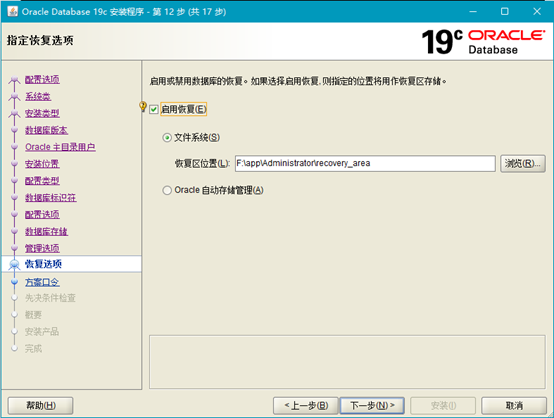Click the yellow lightbulb hint icon
Viewport: 554px width, 418px height.
click(x=143, y=106)
